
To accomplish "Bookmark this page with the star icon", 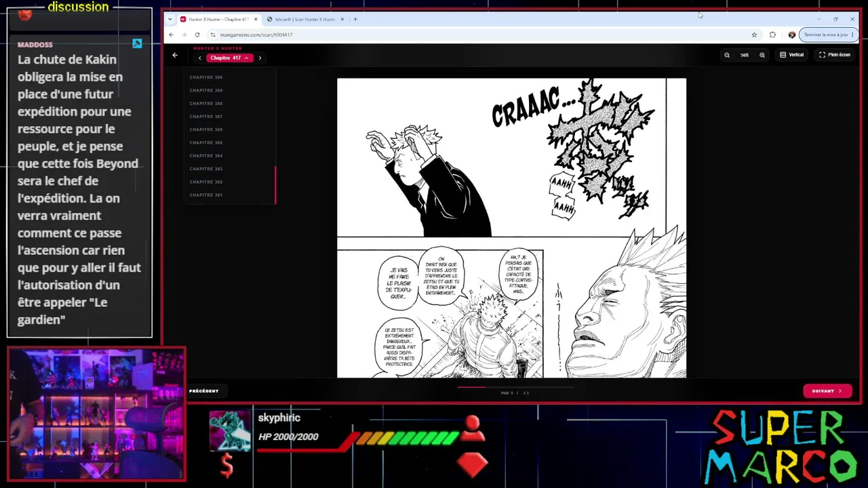I will 754,35.
